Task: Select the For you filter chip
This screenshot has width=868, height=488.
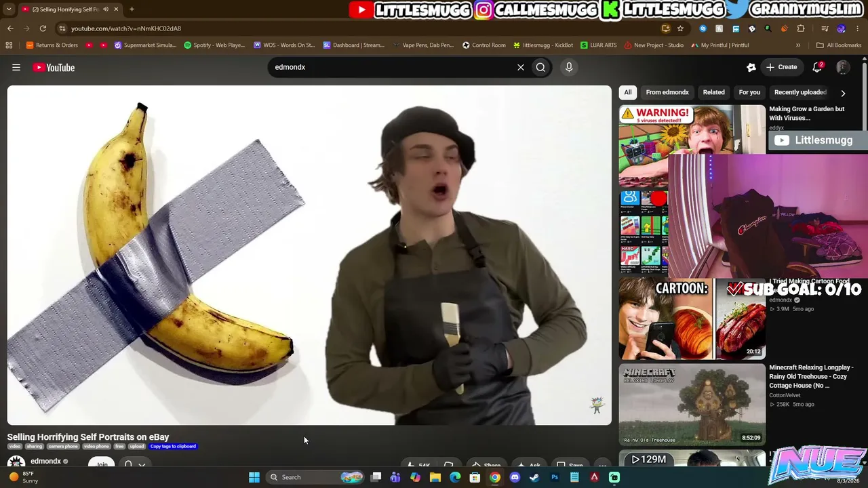Action: (749, 92)
